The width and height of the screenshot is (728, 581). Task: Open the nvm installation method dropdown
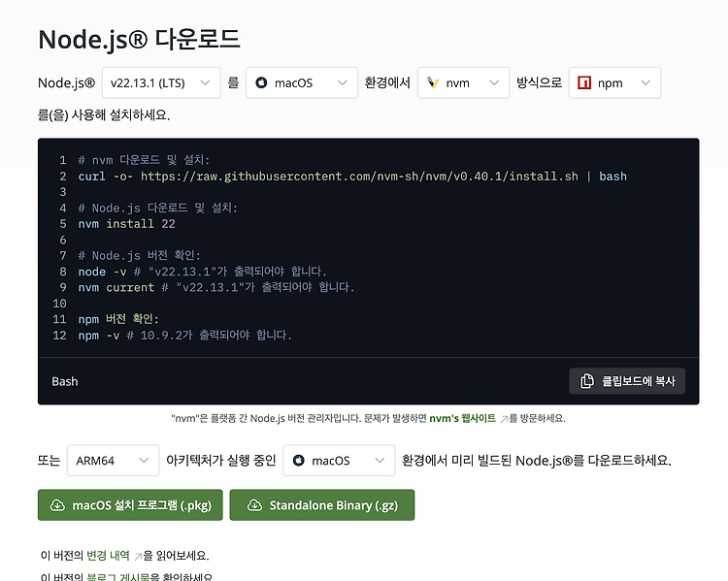[463, 82]
